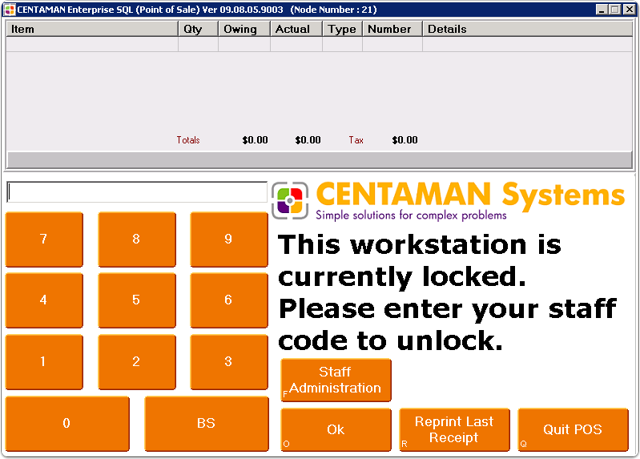The width and height of the screenshot is (640, 459).
Task: Focus the staff code input field
Action: (x=137, y=192)
